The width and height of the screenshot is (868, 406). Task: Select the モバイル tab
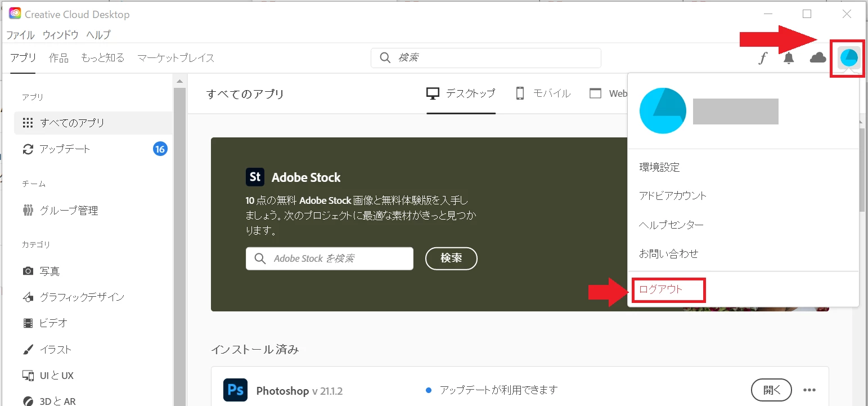[x=543, y=93]
